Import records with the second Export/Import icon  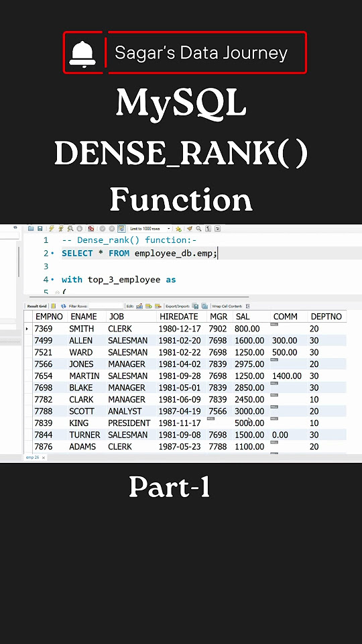(x=204, y=306)
